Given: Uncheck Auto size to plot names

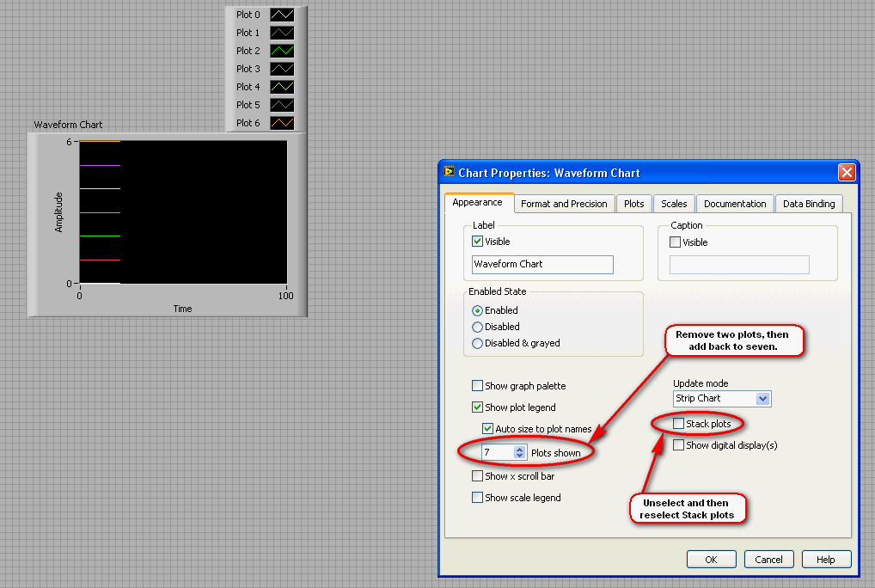Looking at the screenshot, I should click(488, 429).
